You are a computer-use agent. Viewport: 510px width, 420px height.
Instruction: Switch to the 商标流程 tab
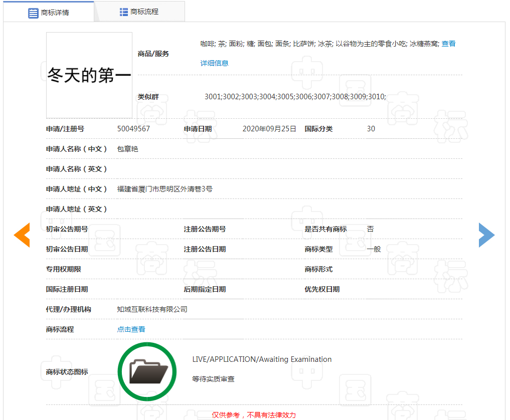click(x=144, y=12)
